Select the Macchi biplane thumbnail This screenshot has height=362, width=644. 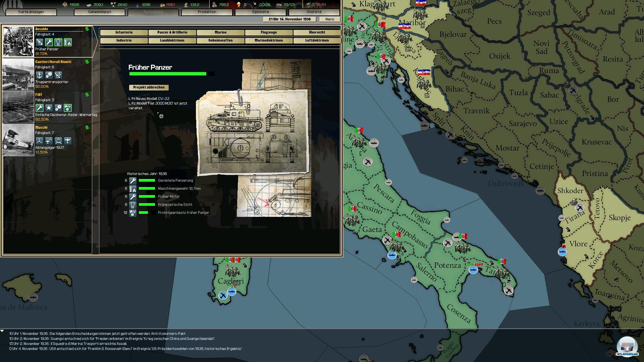click(18, 140)
